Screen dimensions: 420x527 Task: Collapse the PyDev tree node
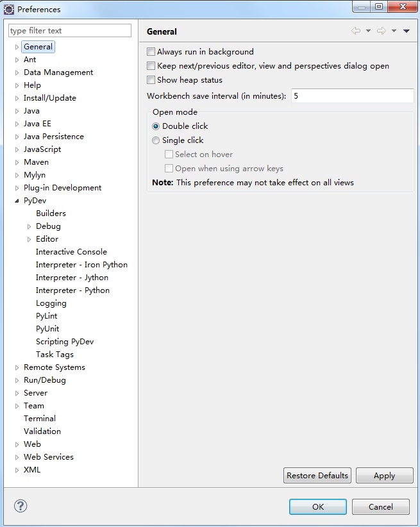point(17,201)
